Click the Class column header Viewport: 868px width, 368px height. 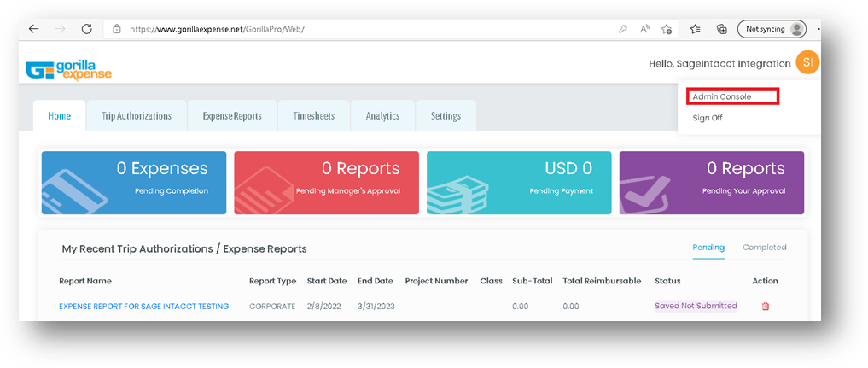coord(491,281)
